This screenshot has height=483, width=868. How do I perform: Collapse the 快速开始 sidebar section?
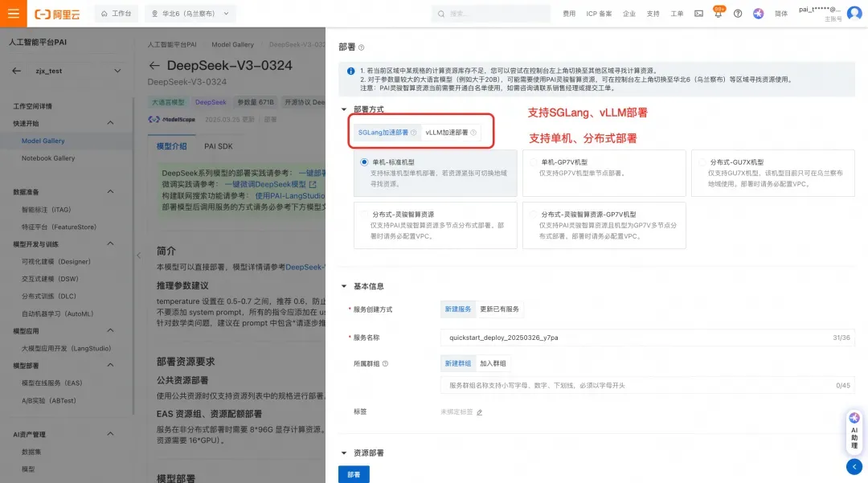coord(110,123)
